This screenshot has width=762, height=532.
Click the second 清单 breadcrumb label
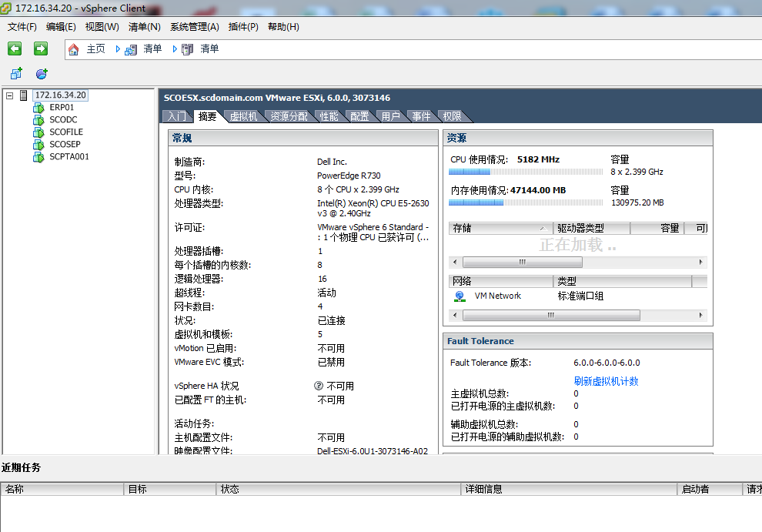209,49
